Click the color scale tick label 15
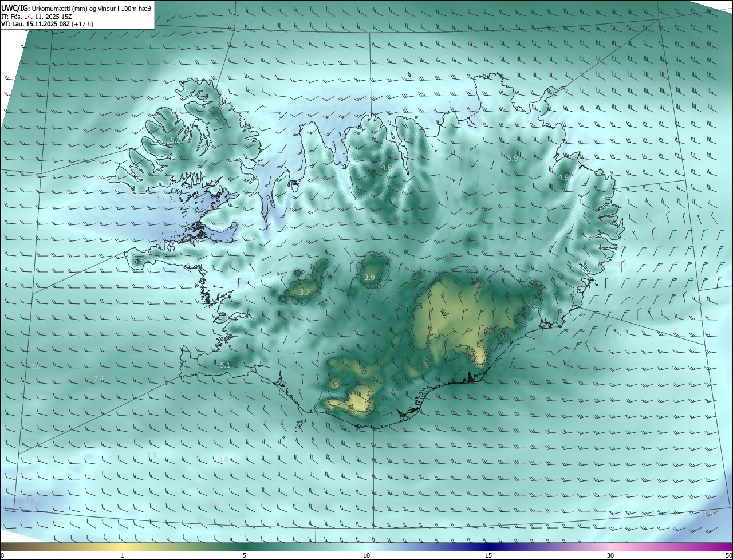Screen dimensions: 733x560 tap(488, 556)
